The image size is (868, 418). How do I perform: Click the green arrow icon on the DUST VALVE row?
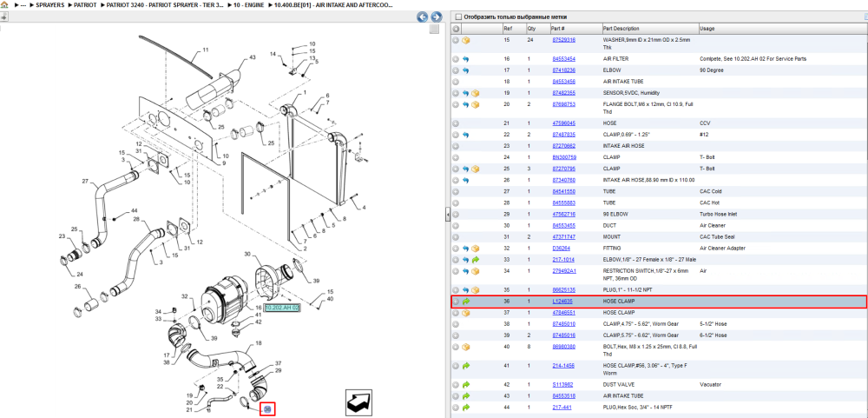(465, 384)
